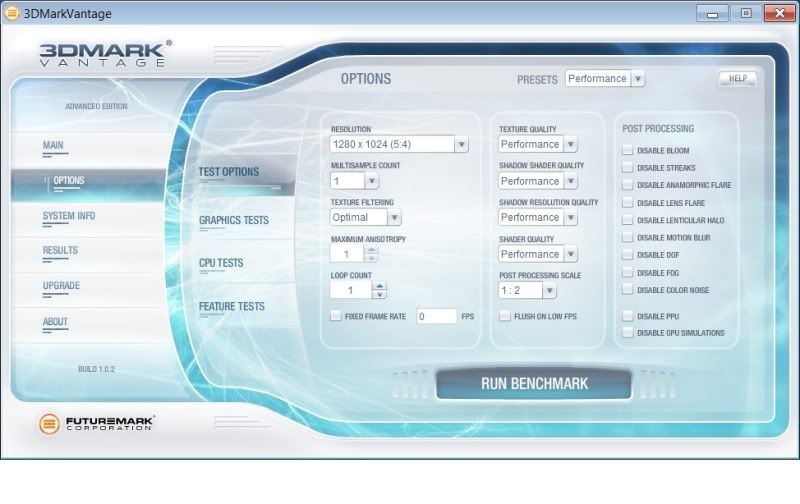Click the Help button
Viewport: 800px width, 504px height.
point(737,78)
